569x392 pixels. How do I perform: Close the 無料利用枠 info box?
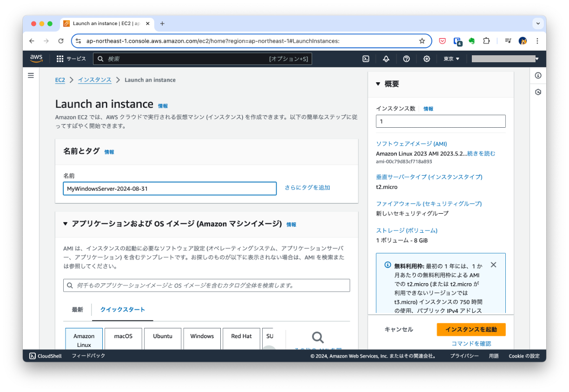pos(494,265)
